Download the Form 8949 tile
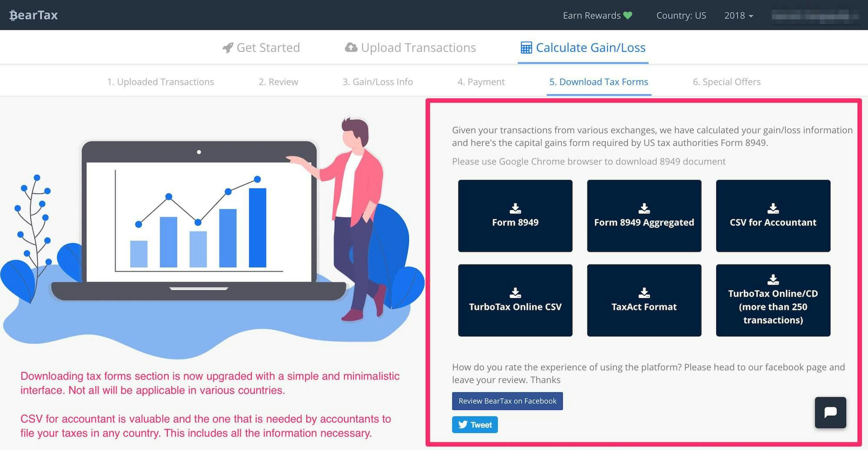Image resolution: width=868 pixels, height=450 pixels. [515, 216]
